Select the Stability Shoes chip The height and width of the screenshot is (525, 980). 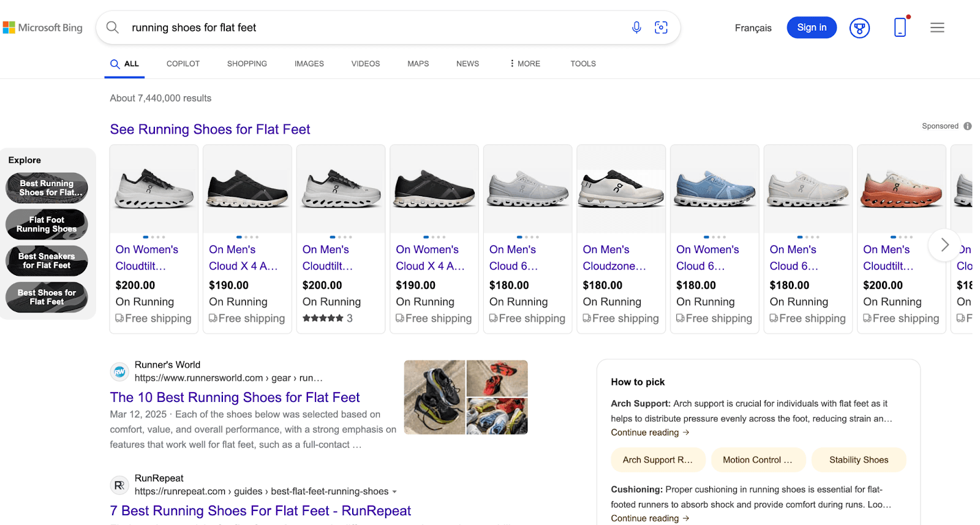pos(859,460)
